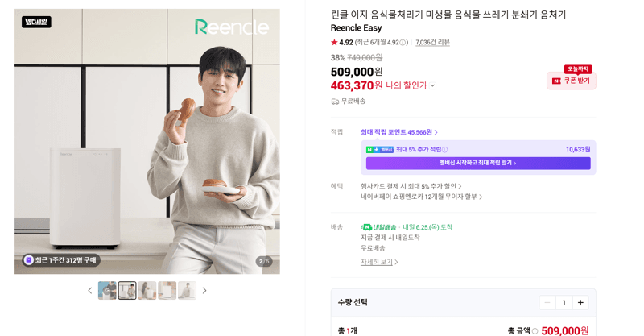
Task: Select the first product thumbnail
Action: point(107,290)
